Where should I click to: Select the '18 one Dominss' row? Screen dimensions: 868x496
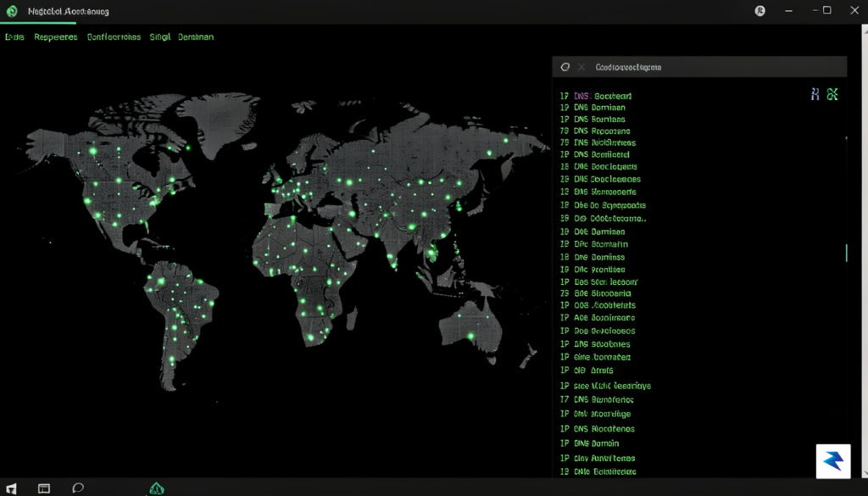click(x=592, y=257)
